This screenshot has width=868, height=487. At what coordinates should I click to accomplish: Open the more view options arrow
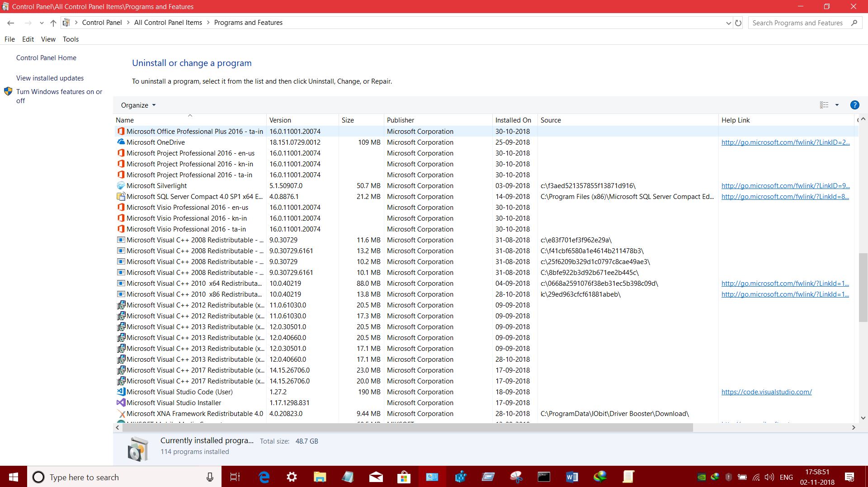pyautogui.click(x=837, y=105)
